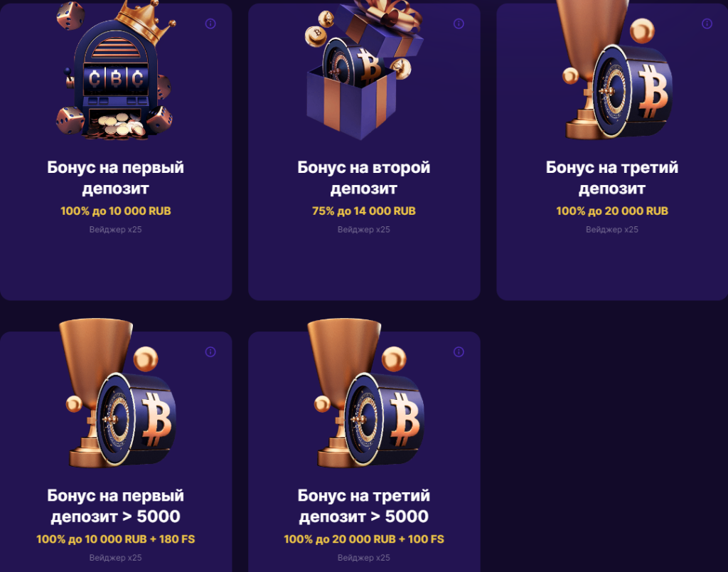Open info icon on first deposit bonus card

[210, 23]
